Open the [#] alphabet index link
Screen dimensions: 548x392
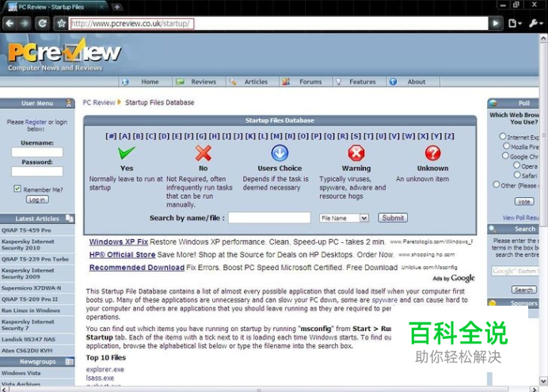coord(111,136)
